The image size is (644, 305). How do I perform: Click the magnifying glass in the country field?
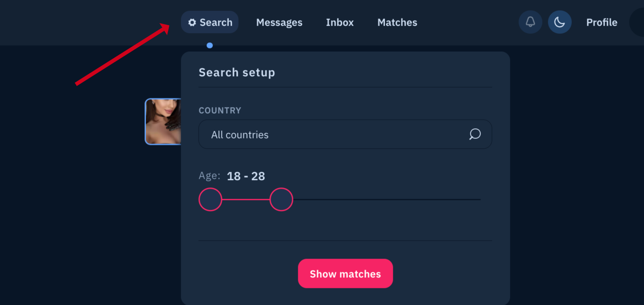tap(475, 134)
